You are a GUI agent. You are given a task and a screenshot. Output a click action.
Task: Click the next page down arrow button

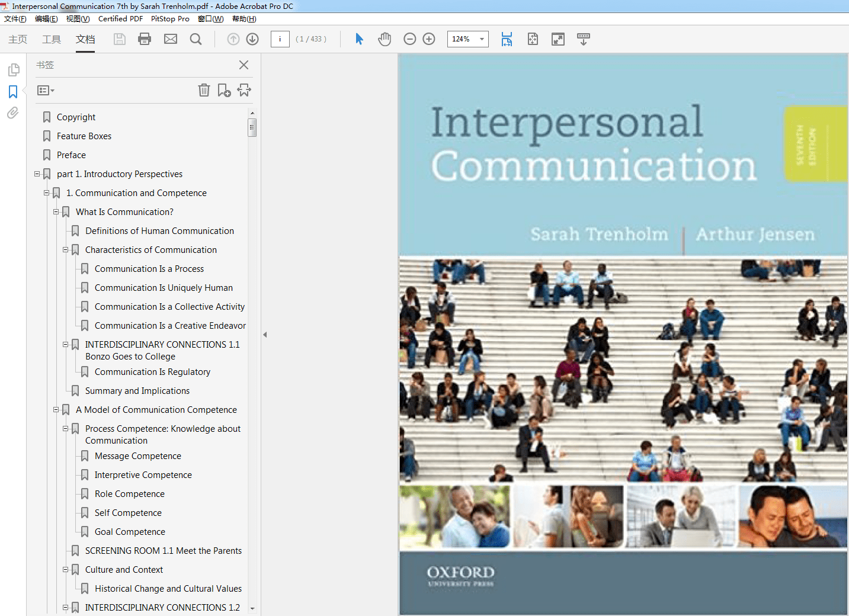(x=252, y=39)
